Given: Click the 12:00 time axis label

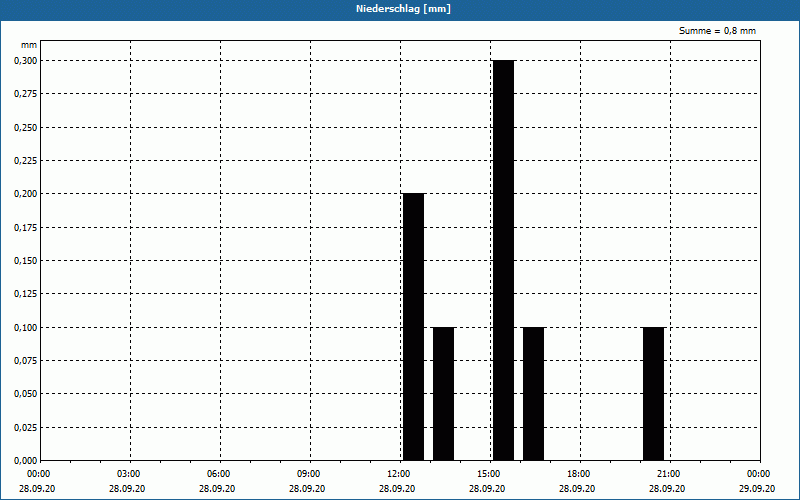Looking at the screenshot, I should pyautogui.click(x=399, y=474).
